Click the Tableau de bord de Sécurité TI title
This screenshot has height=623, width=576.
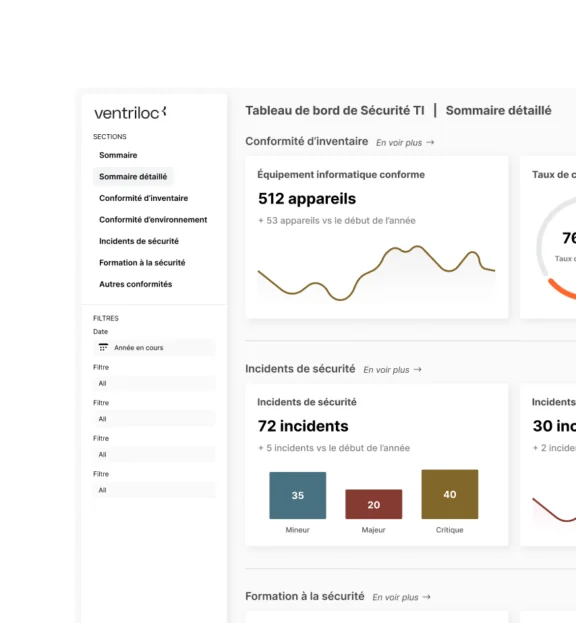(x=334, y=110)
